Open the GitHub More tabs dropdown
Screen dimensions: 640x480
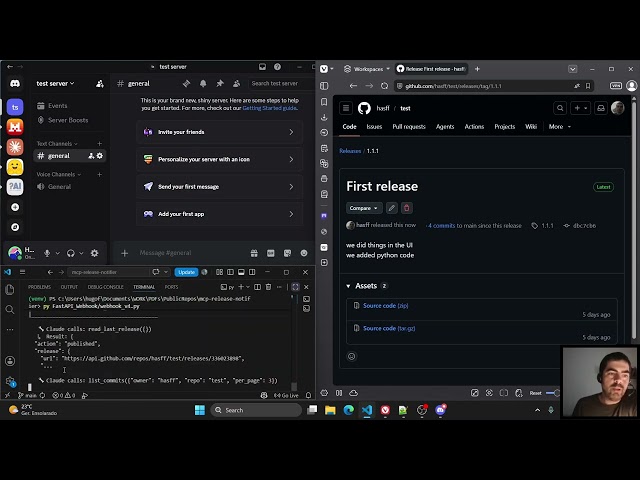point(560,127)
